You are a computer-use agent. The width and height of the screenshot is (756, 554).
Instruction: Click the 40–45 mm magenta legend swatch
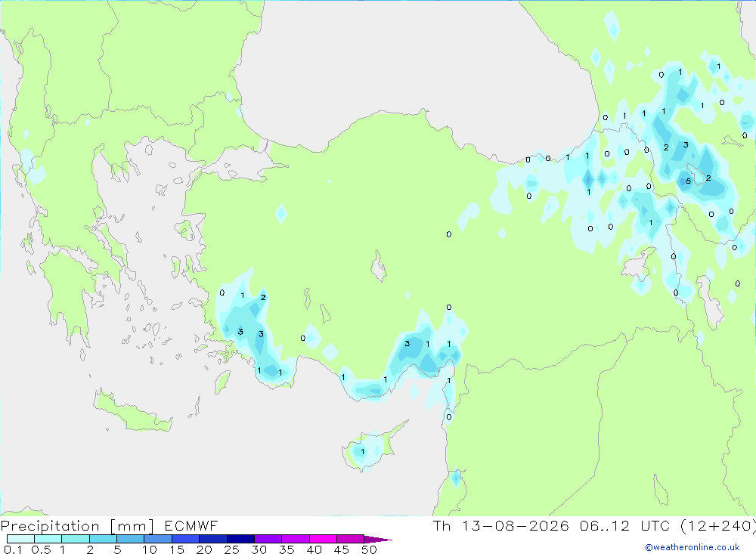pyautogui.click(x=323, y=539)
